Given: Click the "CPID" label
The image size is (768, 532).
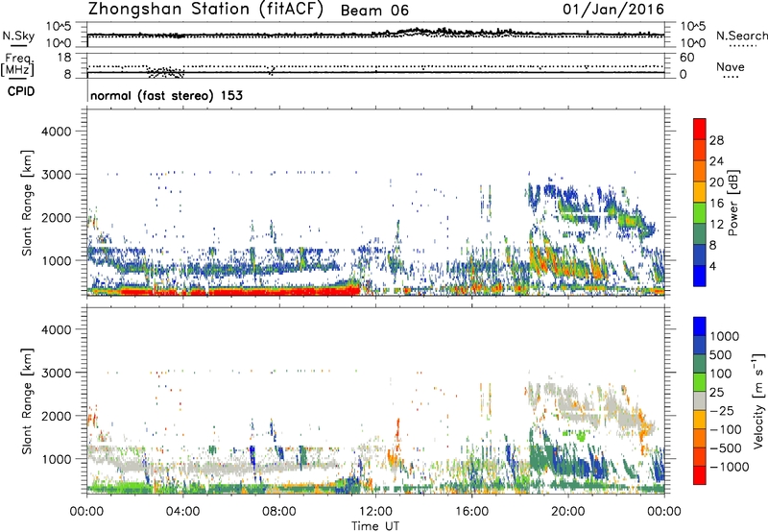Looking at the screenshot, I should (x=21, y=91).
